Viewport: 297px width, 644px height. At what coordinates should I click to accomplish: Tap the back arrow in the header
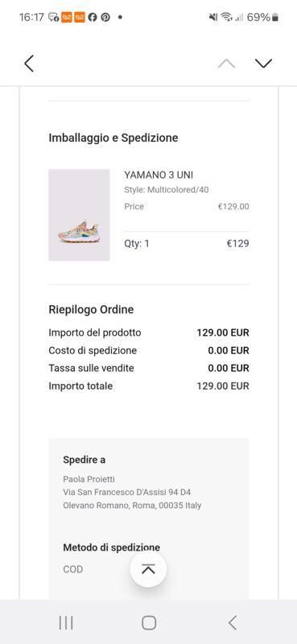click(29, 64)
